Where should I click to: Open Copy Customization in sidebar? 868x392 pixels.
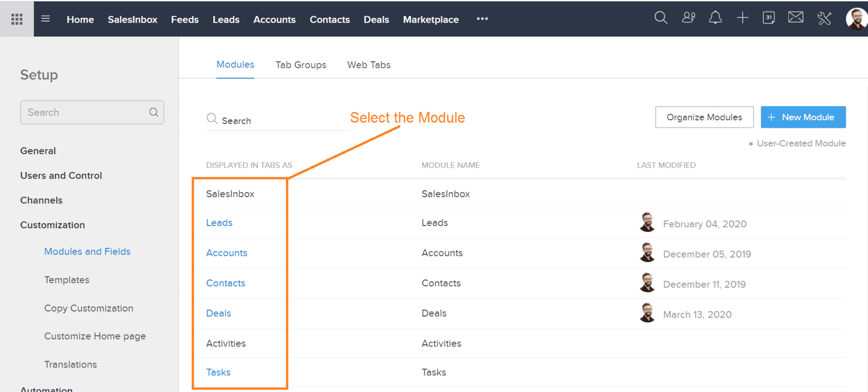[x=89, y=308]
